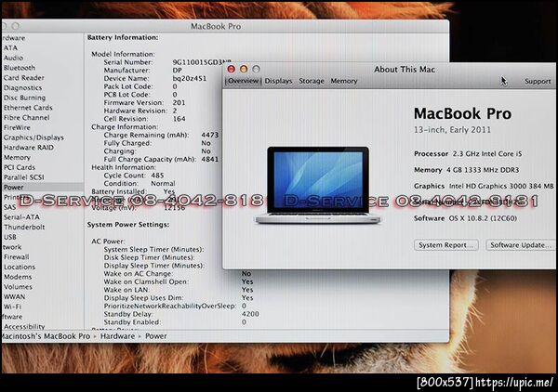
Task: Click the Firmware Version value 201
Action: (179, 102)
